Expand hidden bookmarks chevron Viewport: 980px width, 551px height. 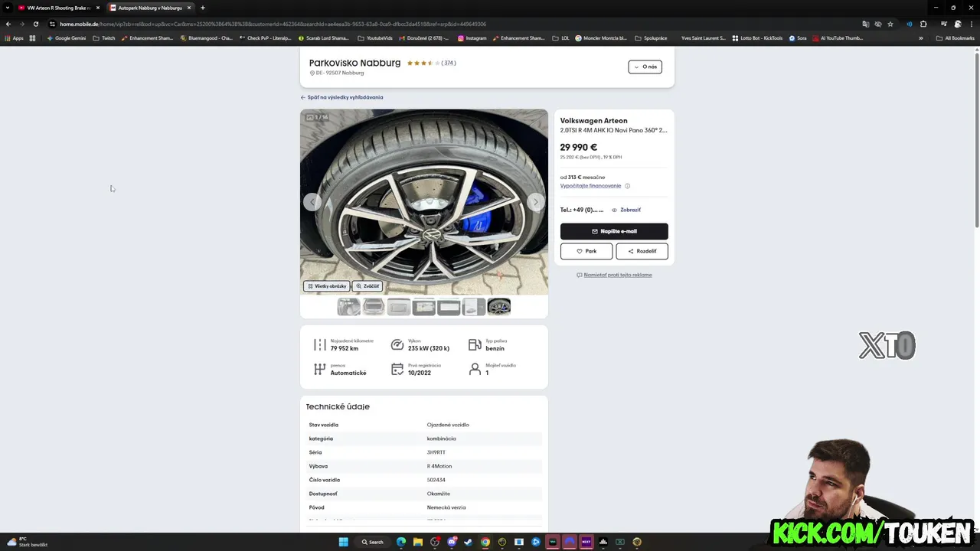[x=921, y=38]
